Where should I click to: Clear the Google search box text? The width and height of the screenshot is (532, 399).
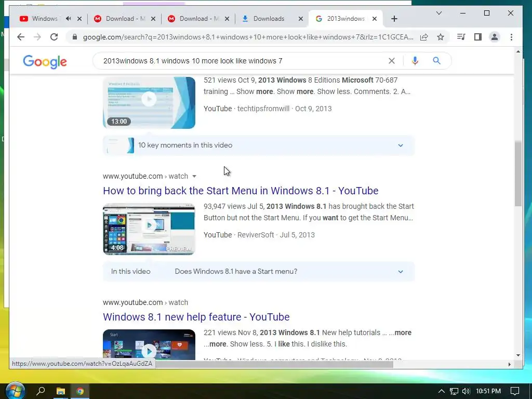coord(392,61)
